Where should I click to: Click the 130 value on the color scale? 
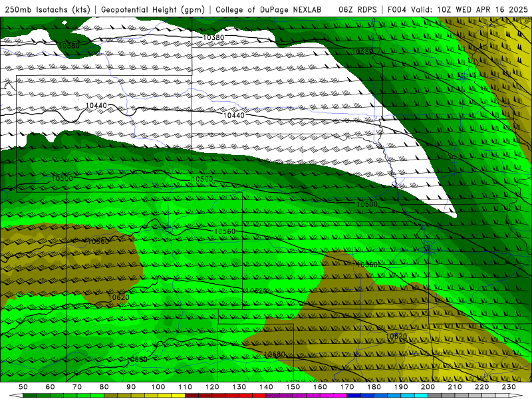(x=239, y=387)
